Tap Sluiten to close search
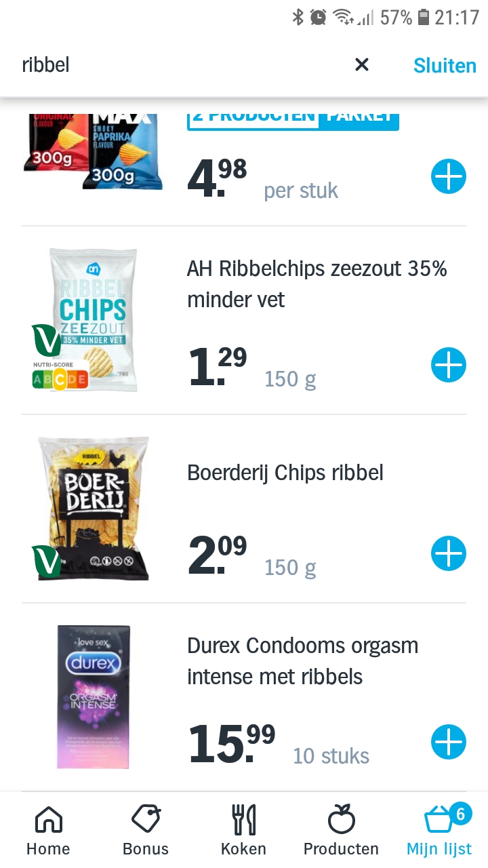The height and width of the screenshot is (868, 488). pyautogui.click(x=445, y=65)
